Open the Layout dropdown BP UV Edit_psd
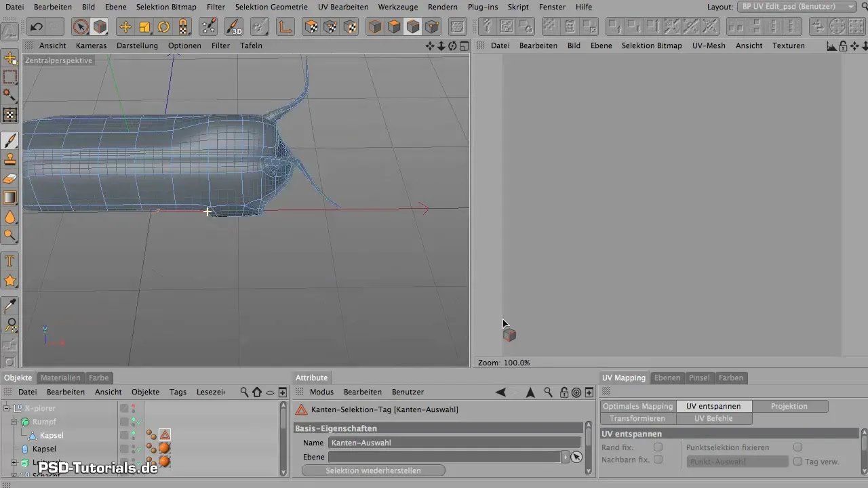 click(x=797, y=6)
